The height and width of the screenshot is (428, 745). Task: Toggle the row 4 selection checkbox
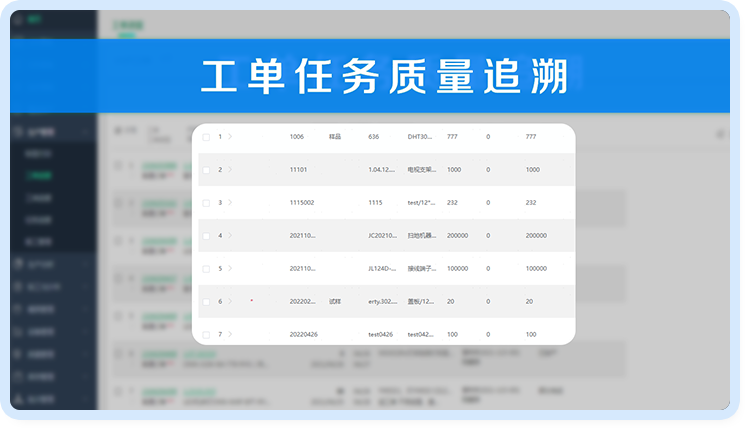coord(206,236)
